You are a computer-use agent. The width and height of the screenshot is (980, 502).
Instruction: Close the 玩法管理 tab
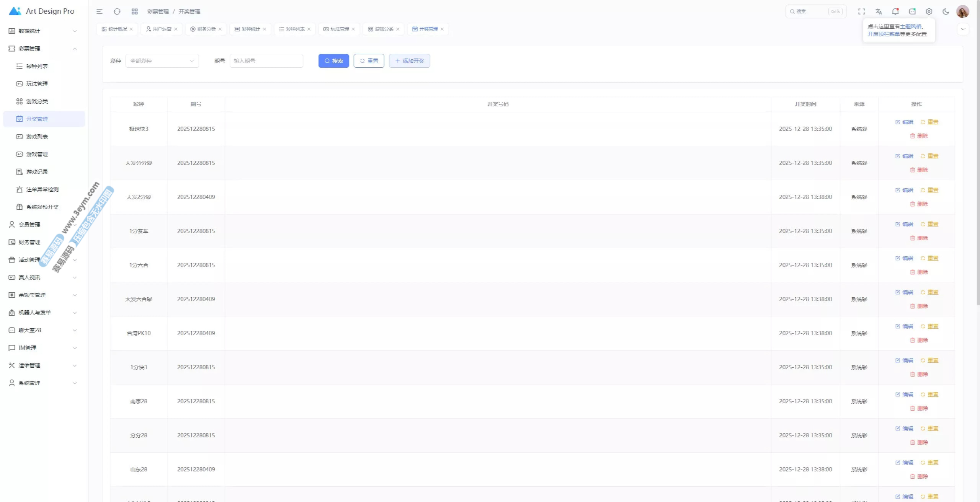tap(353, 29)
